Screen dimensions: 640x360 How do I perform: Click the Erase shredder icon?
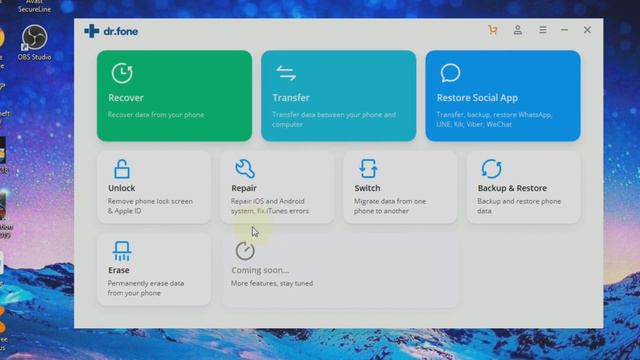coord(122,251)
